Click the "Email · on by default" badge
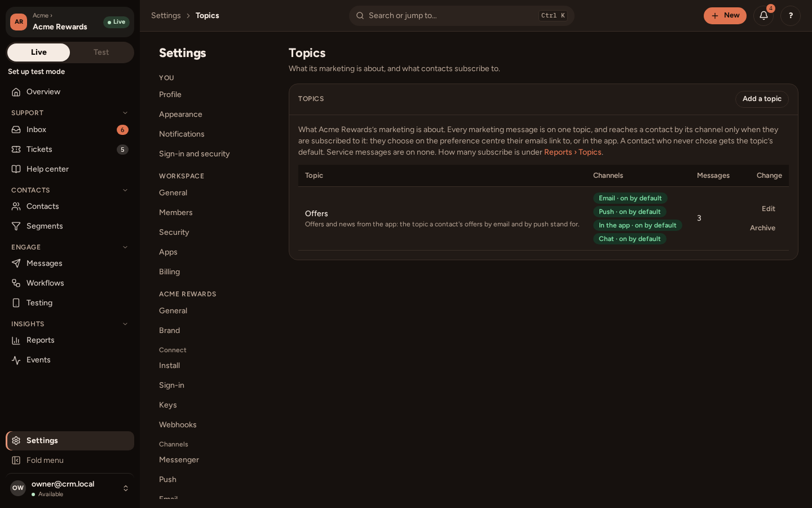 pos(630,198)
